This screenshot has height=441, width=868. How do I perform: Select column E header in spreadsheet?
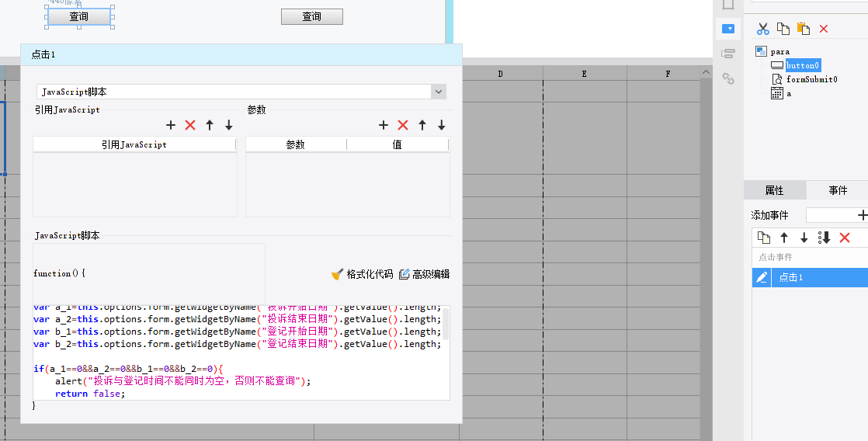coord(584,74)
